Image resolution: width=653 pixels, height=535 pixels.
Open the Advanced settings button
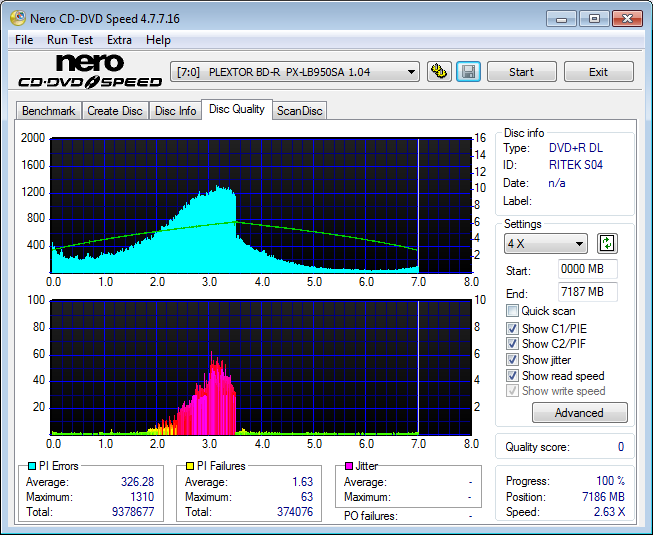pos(579,413)
